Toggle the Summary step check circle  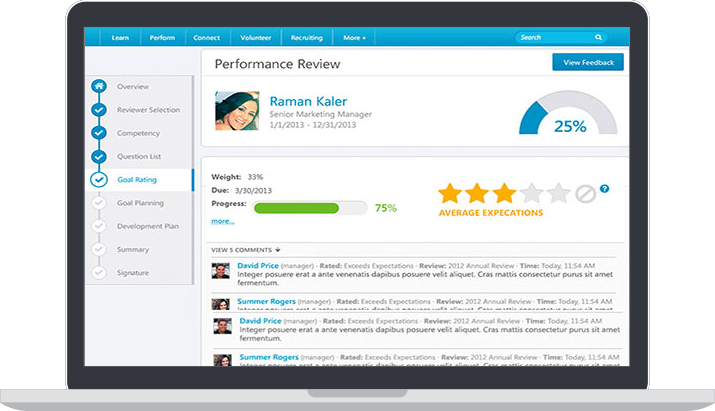[98, 249]
